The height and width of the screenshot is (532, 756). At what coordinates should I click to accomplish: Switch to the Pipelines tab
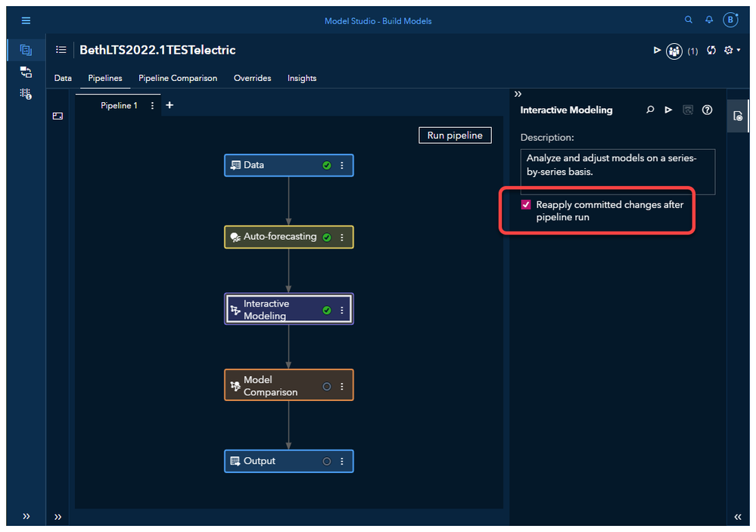105,78
